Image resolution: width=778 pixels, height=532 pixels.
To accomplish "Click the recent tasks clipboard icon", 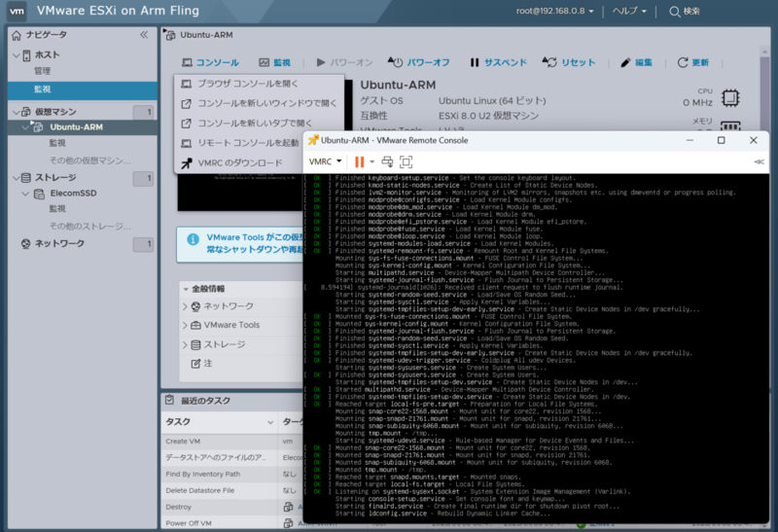I will [x=169, y=400].
